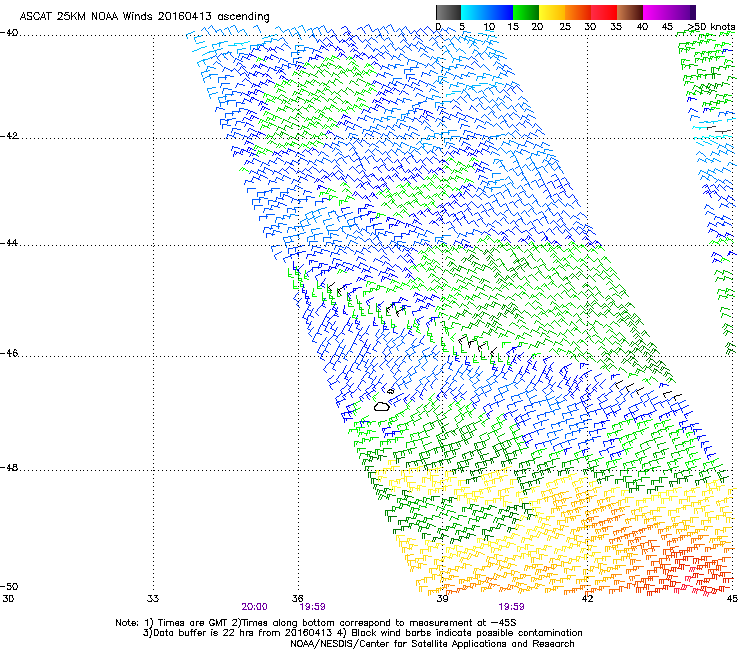
Task: Click the '-40' latitude label
Action: point(9,33)
